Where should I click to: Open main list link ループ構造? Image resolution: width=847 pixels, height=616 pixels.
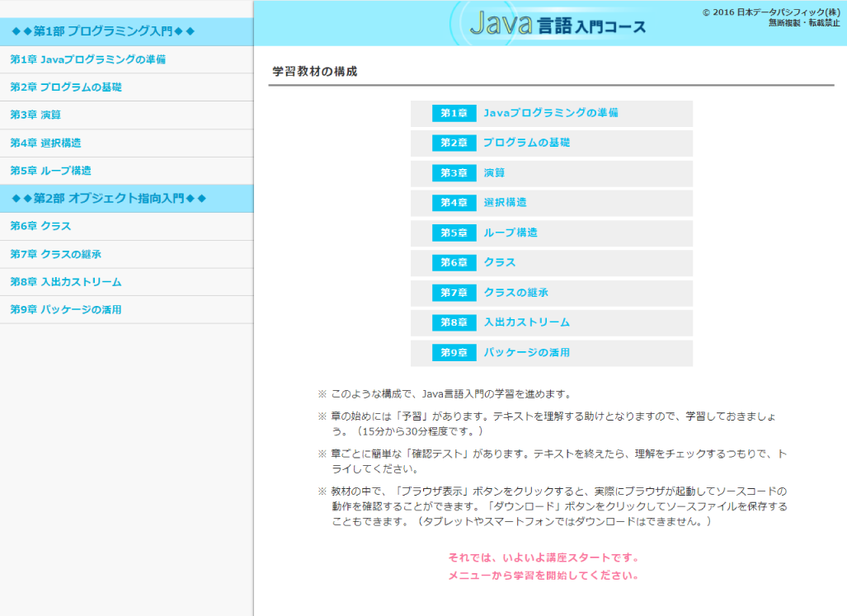[511, 233]
